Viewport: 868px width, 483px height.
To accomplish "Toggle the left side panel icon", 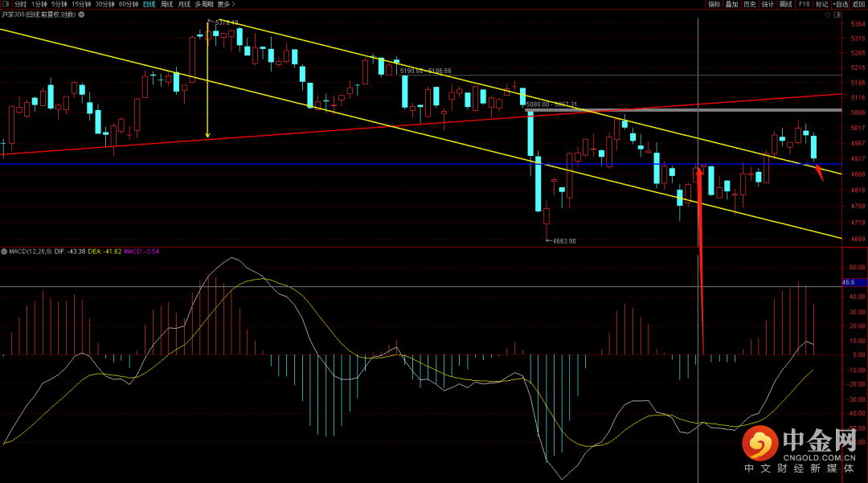I will [x=6, y=4].
